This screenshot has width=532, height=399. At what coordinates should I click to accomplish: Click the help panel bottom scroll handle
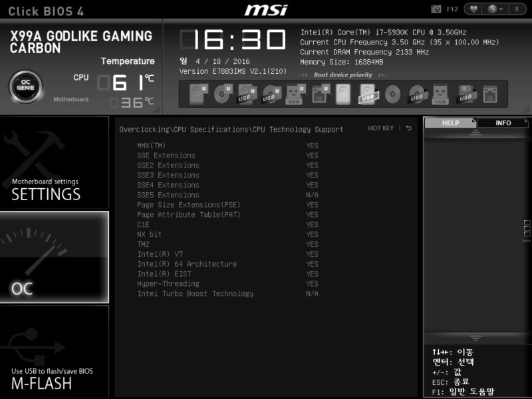tap(475, 338)
